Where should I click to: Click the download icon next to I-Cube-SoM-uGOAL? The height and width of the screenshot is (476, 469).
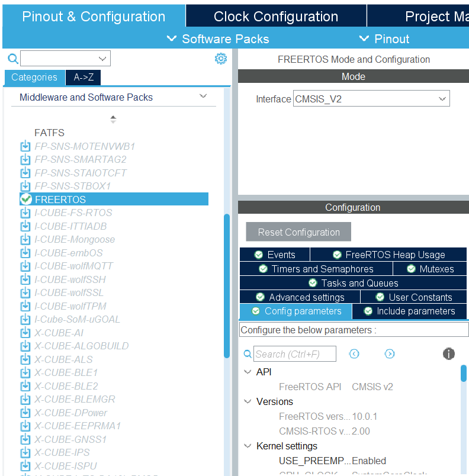tap(25, 319)
